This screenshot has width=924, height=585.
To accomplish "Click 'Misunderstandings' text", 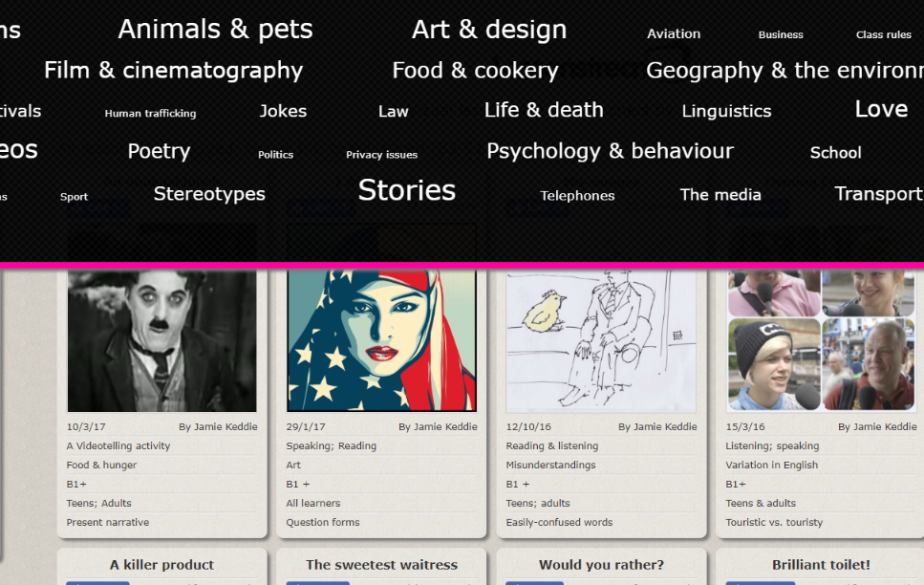I will tap(551, 466).
